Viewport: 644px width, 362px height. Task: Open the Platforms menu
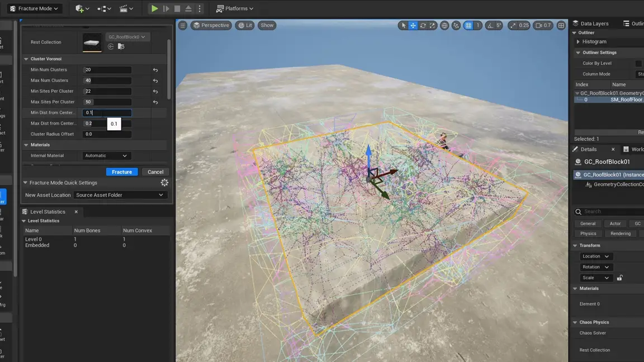(235, 8)
